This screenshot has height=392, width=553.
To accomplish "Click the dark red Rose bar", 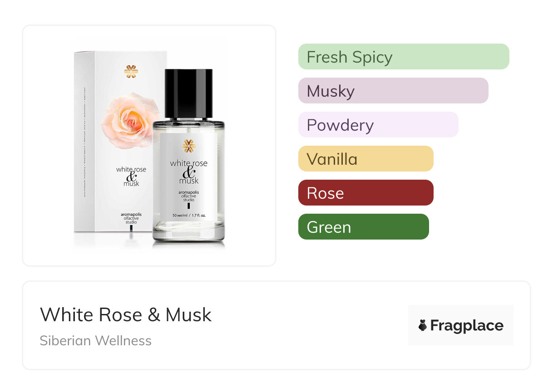I will pos(366,193).
